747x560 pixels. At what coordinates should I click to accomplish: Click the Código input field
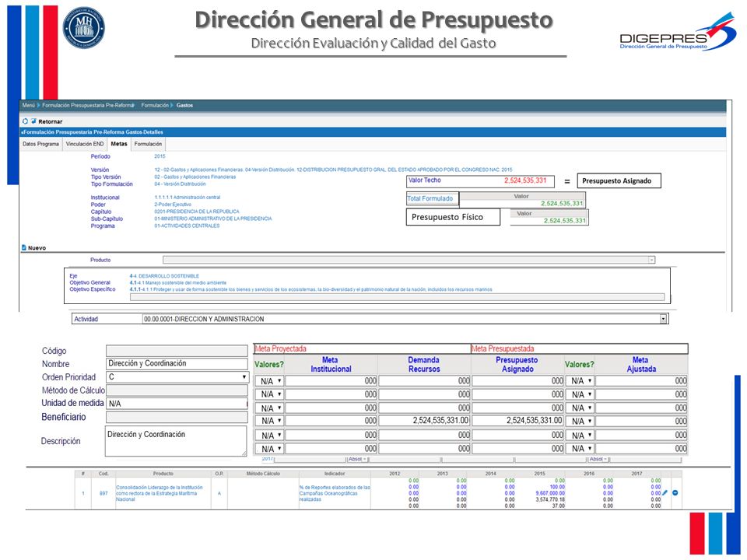[177, 351]
